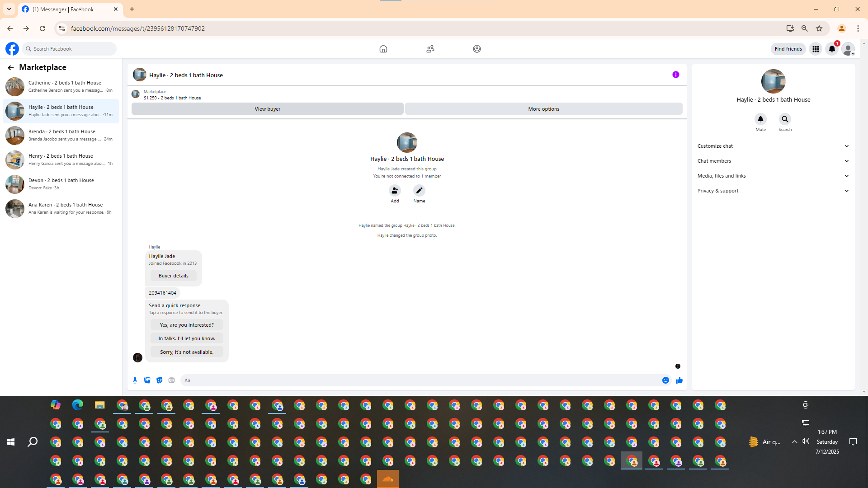Open File Explorer from the taskbar
868x488 pixels.
(x=99, y=405)
